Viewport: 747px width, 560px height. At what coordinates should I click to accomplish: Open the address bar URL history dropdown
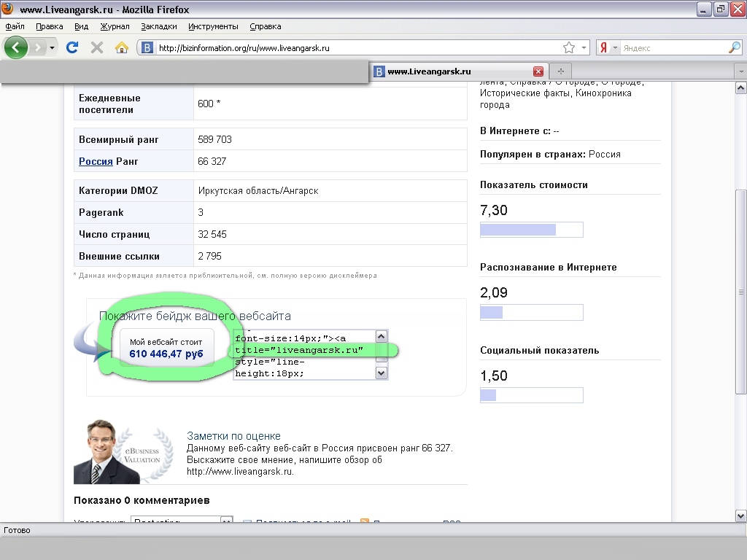[x=584, y=47]
